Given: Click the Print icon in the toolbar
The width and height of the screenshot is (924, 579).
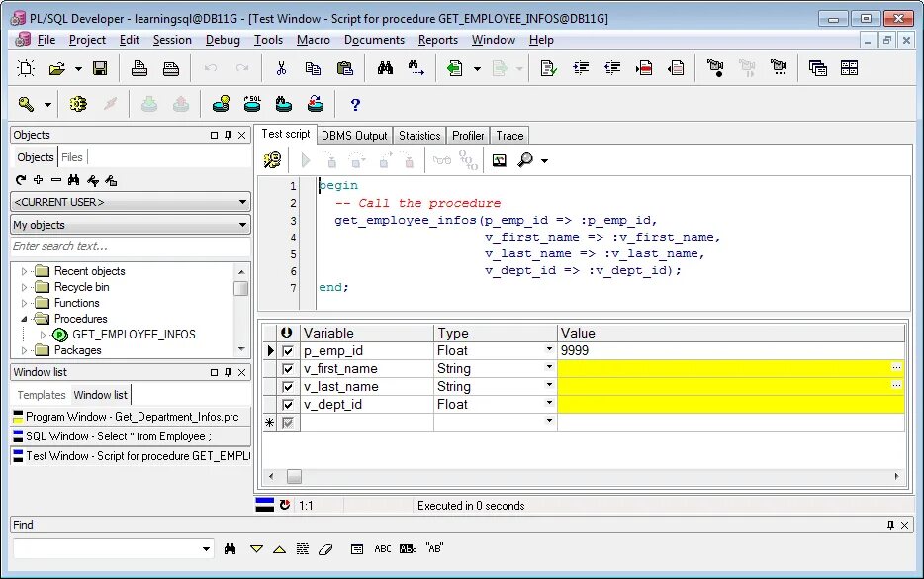Looking at the screenshot, I should (x=139, y=68).
